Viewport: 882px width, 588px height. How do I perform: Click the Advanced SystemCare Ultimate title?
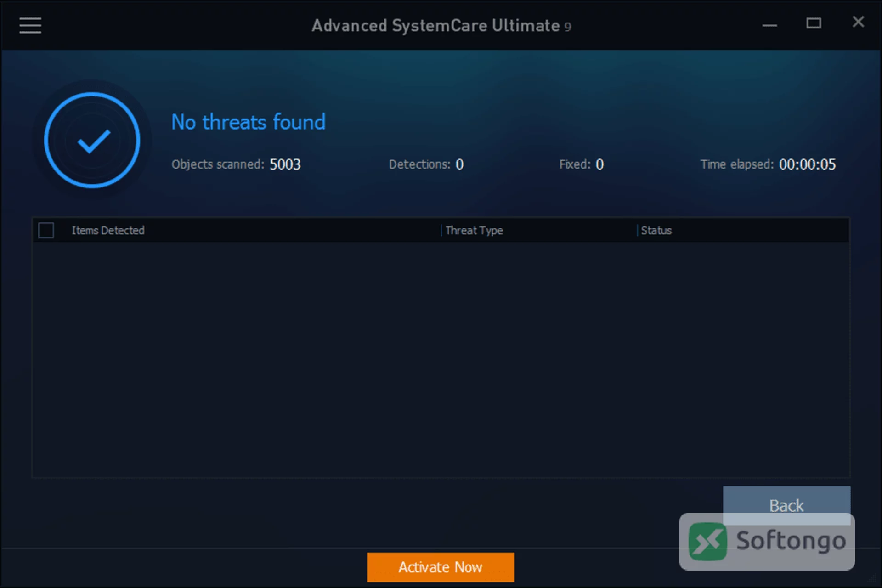[441, 26]
